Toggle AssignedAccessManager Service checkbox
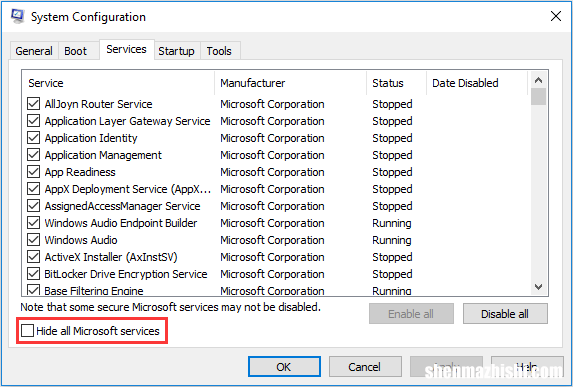 pyautogui.click(x=34, y=206)
